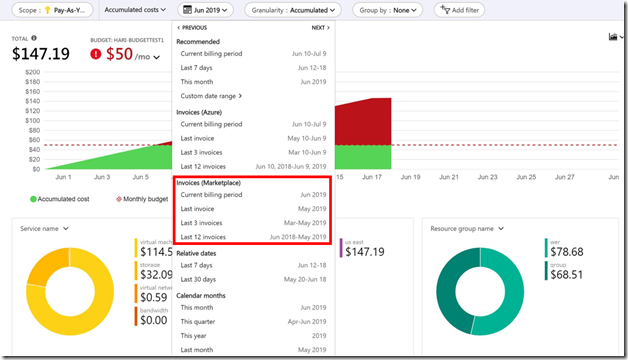Select Marketplace Last 3 invoices Mar-May 2019
Image resolution: width=628 pixels, height=360 pixels.
253,223
